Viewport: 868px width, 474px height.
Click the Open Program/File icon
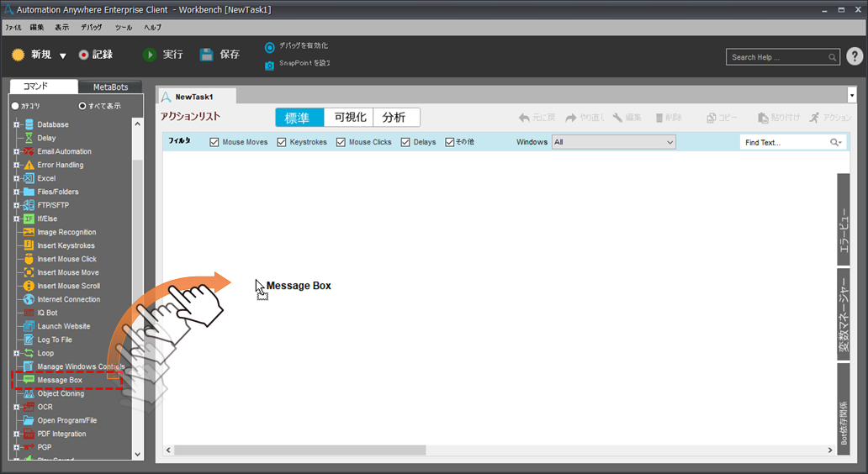click(29, 420)
